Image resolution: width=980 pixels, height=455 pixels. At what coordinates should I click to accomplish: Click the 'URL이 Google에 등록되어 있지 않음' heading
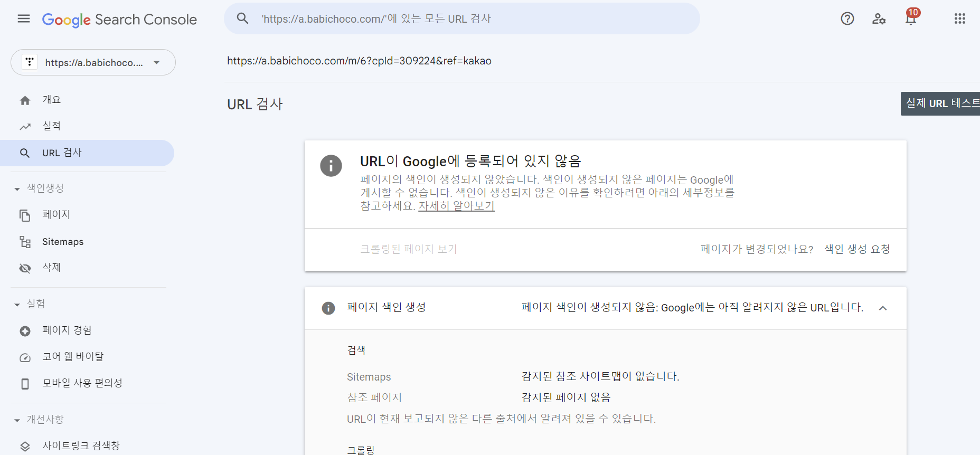[x=470, y=161]
